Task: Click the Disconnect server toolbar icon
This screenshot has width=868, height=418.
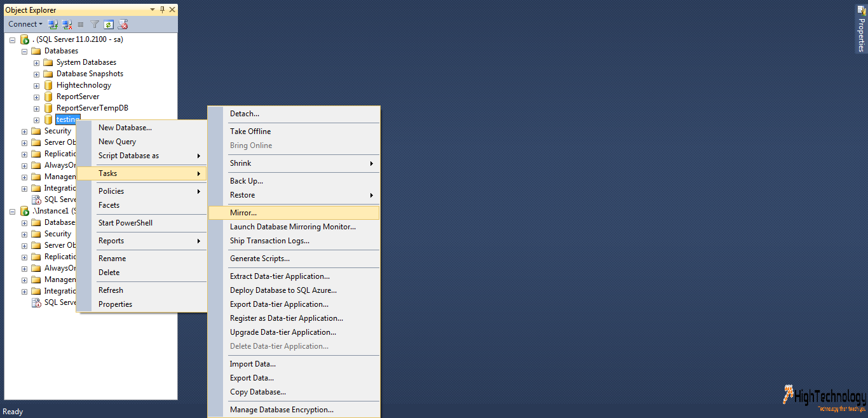Action: pos(67,24)
